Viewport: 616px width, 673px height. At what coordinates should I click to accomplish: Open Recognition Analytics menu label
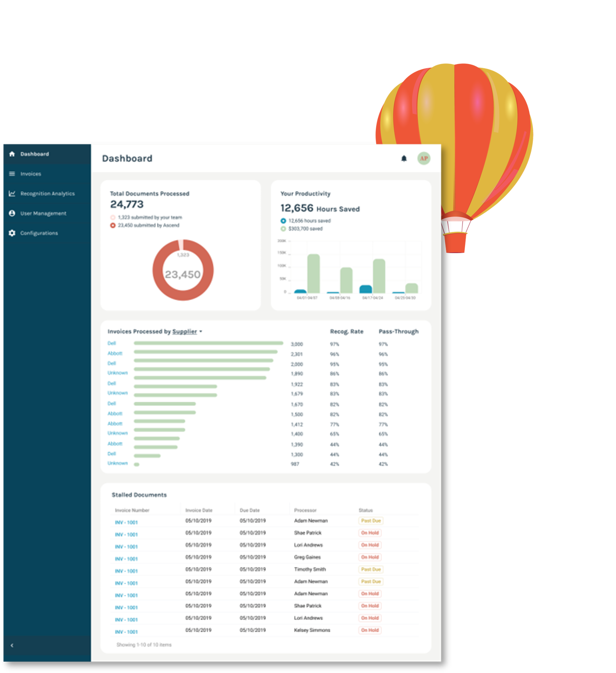tap(47, 194)
